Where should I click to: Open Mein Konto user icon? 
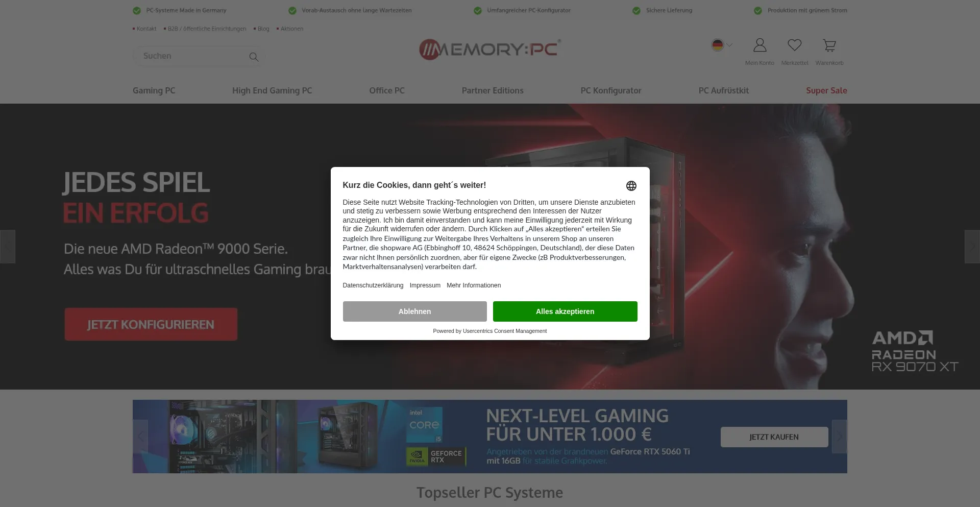coord(759,45)
